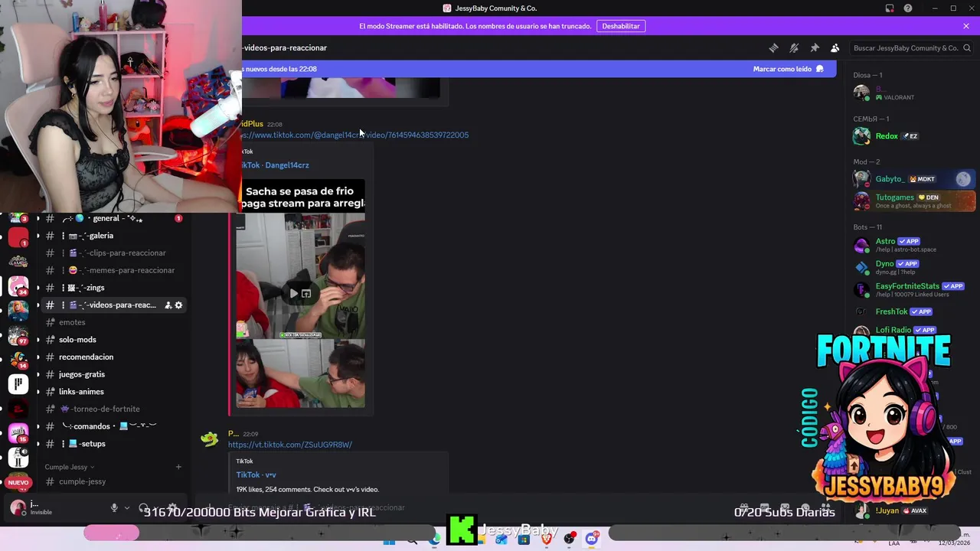Screen dimensions: 980x551
Task: Select the general channel
Action: point(111,218)
